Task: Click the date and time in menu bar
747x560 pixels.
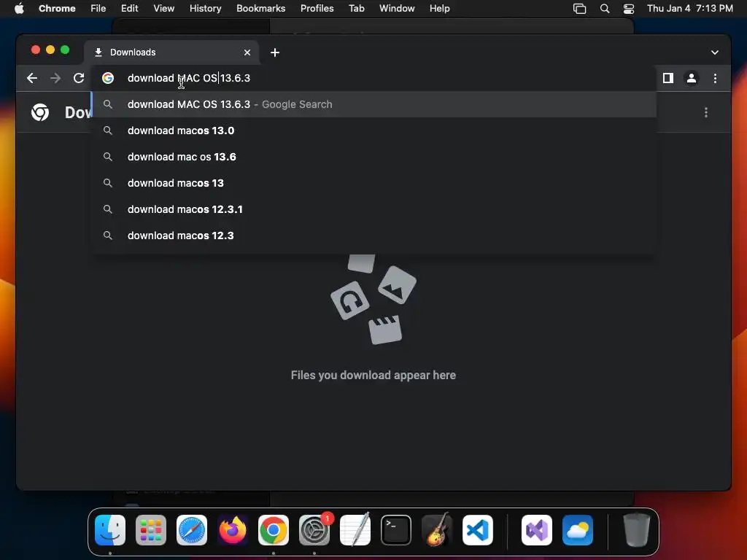Action: pyautogui.click(x=690, y=8)
